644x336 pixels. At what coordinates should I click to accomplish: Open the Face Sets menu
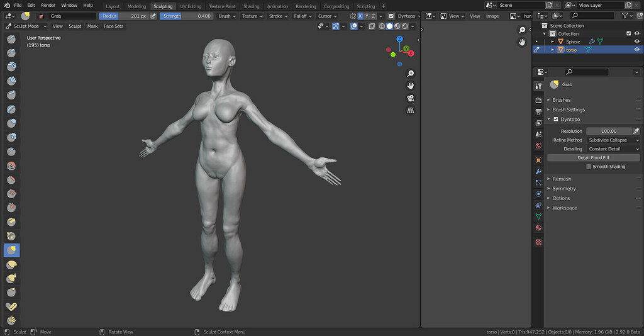pos(113,26)
